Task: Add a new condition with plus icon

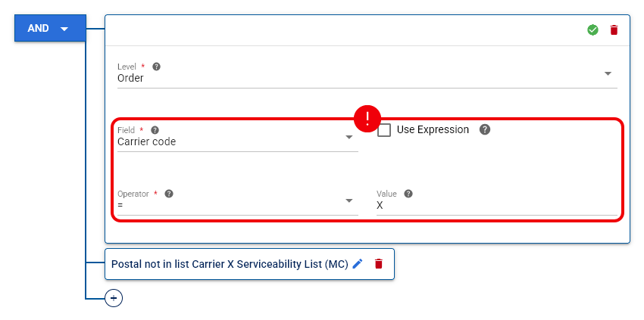Action: 114,298
